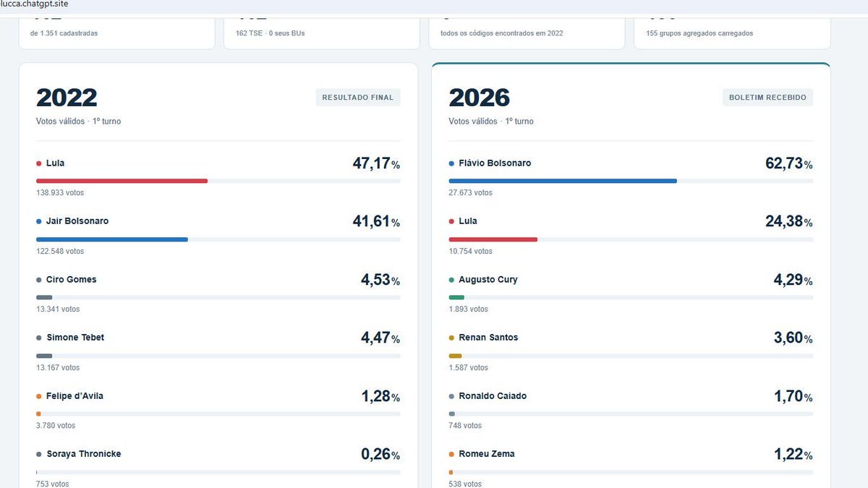Click Lula's name in the 2026 panel
The height and width of the screenshot is (488, 868).
click(468, 221)
